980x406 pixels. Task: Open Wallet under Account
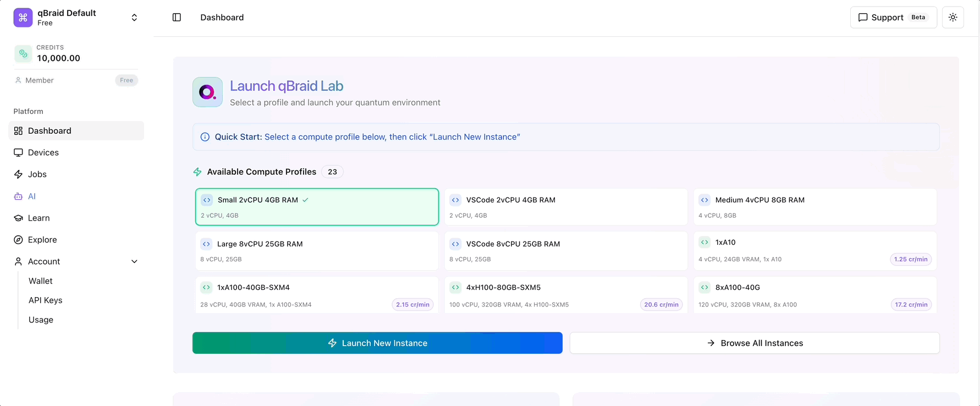(41, 281)
